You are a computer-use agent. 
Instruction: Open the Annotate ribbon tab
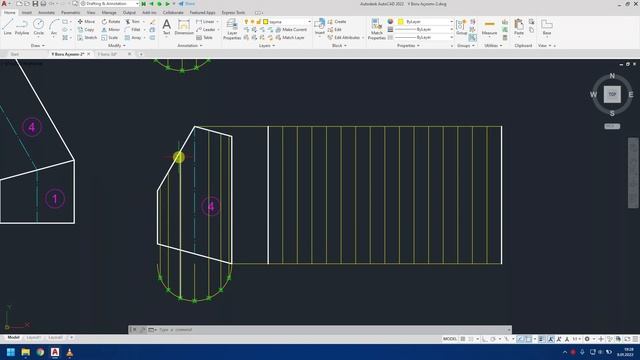(x=46, y=13)
